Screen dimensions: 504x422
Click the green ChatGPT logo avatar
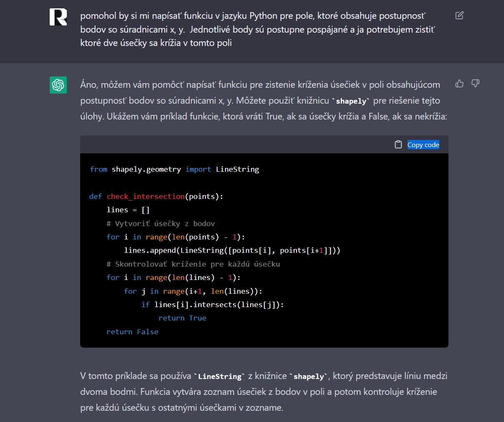click(58, 85)
